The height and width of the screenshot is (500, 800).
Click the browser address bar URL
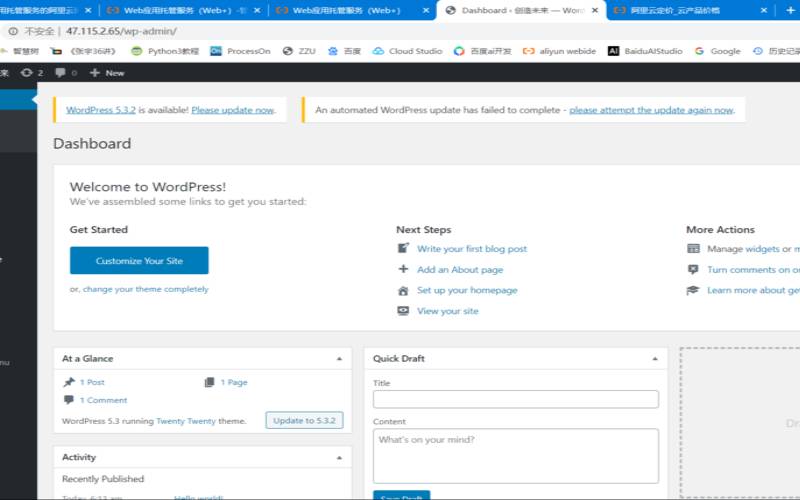(121, 31)
